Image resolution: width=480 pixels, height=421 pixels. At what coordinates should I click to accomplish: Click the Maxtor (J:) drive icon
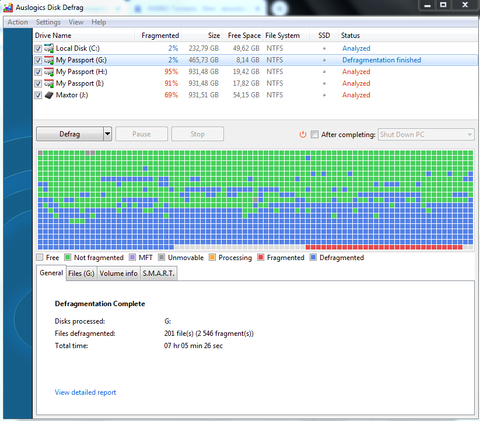pyautogui.click(x=49, y=95)
